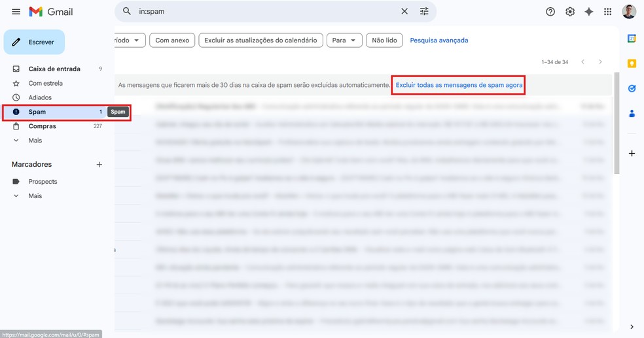Open Settings gear icon
This screenshot has height=338, width=644.
click(x=569, y=12)
